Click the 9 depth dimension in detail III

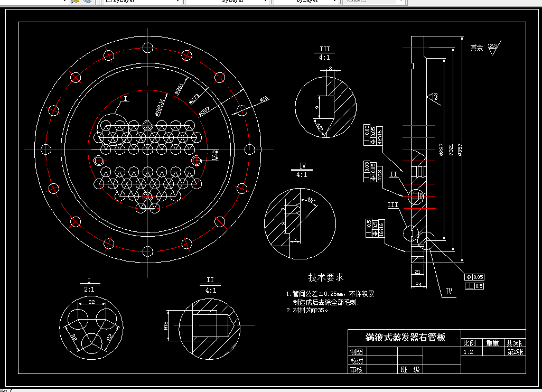pyautogui.click(x=317, y=107)
